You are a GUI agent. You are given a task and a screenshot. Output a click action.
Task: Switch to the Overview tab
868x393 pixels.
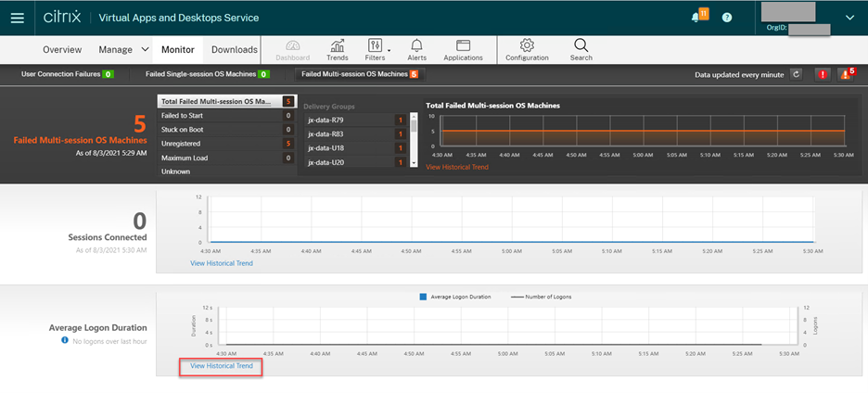click(x=62, y=49)
